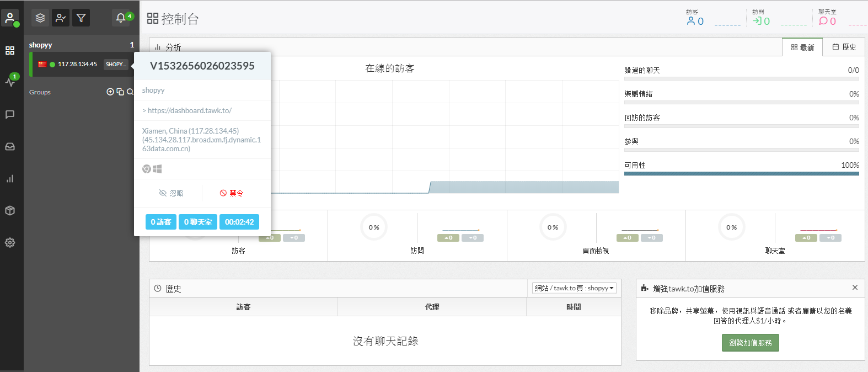Toggle ignore (忽略) for this visitor

171,193
